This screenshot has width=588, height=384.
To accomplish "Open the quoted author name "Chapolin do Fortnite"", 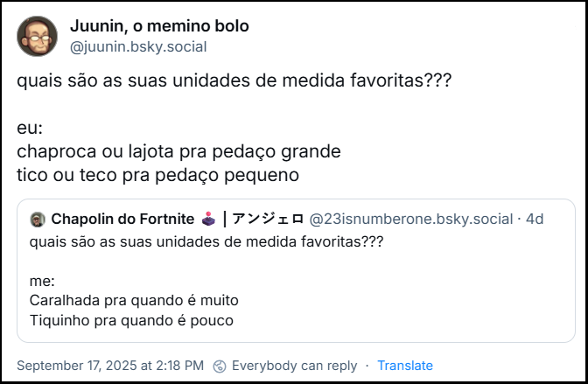I will [122, 219].
